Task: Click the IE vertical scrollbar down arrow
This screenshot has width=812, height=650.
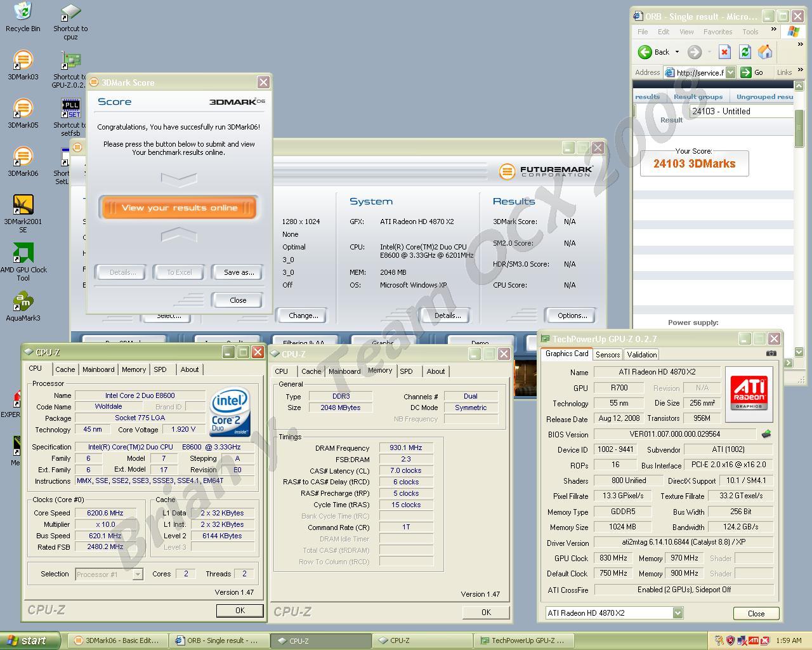Action: 799,351
